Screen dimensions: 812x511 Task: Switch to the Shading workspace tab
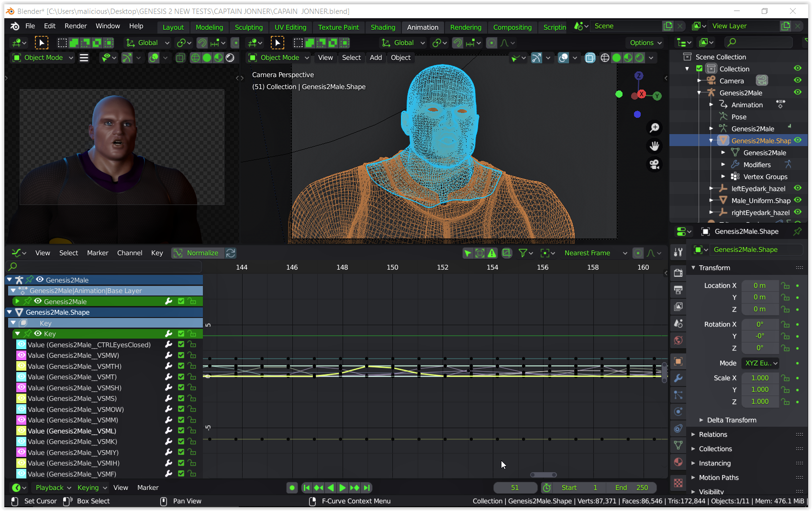point(383,27)
